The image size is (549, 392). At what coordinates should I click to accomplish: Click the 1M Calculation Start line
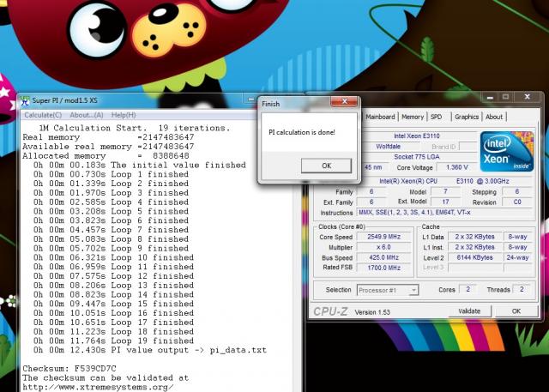pos(135,128)
